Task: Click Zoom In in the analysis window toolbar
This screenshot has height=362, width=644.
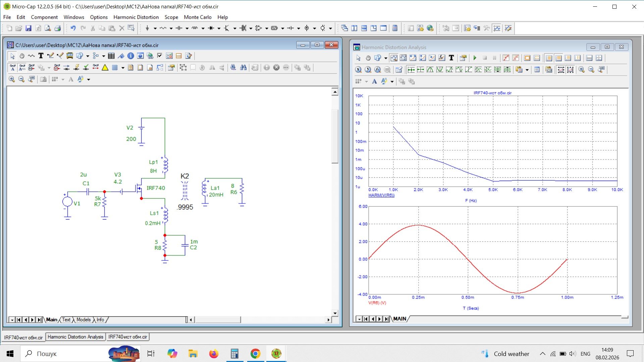Action: (x=581, y=70)
